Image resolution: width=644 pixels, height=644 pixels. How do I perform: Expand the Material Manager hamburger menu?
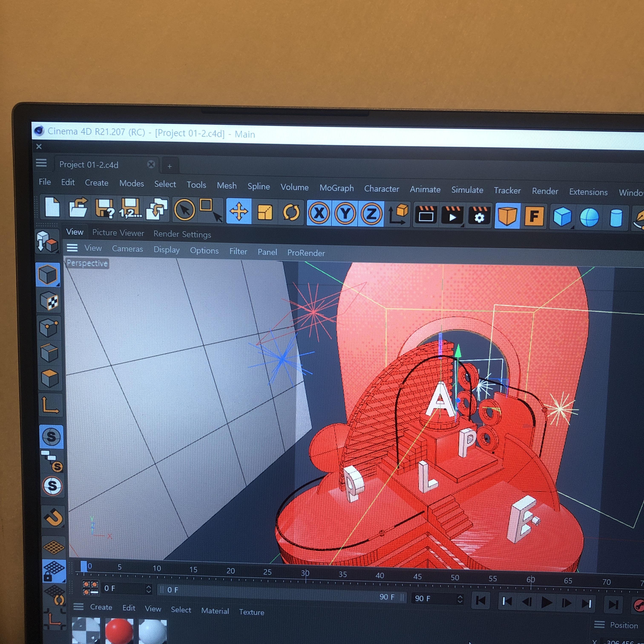[78, 606]
